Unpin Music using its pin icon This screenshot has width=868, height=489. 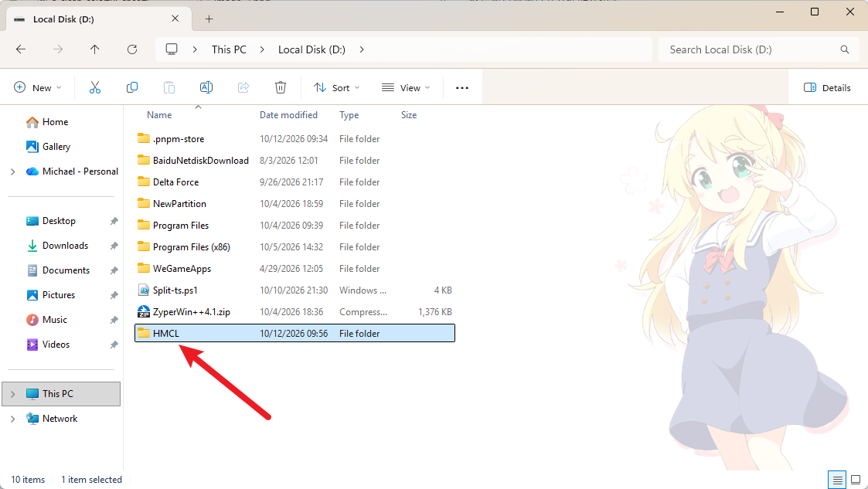tap(114, 320)
